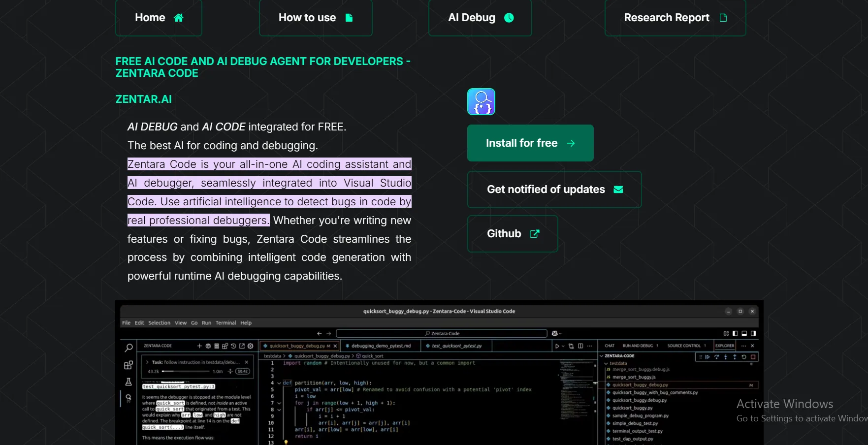Viewport: 868px width, 445px height.
Task: Go to the AI Debug page
Action: tap(480, 18)
